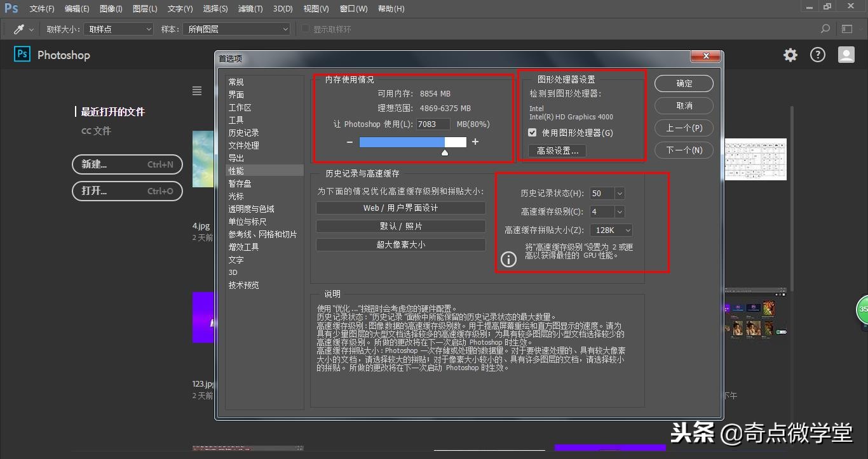Click the help question mark icon
This screenshot has width=868, height=459.
pos(818,55)
